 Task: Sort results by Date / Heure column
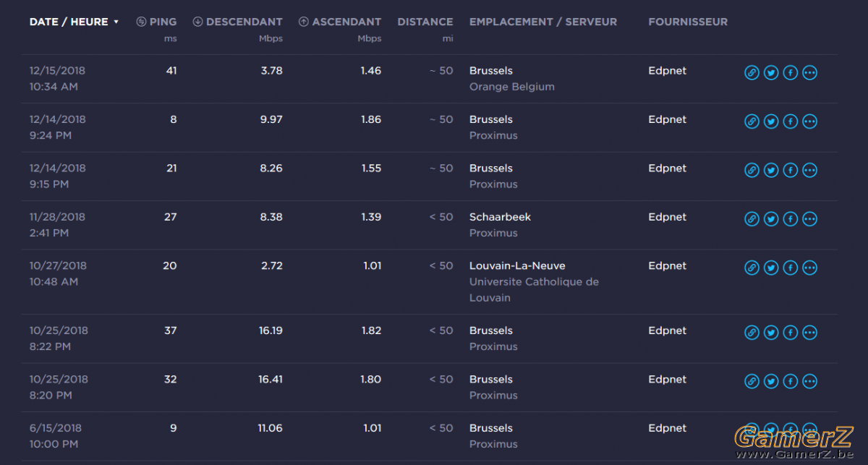[74, 22]
